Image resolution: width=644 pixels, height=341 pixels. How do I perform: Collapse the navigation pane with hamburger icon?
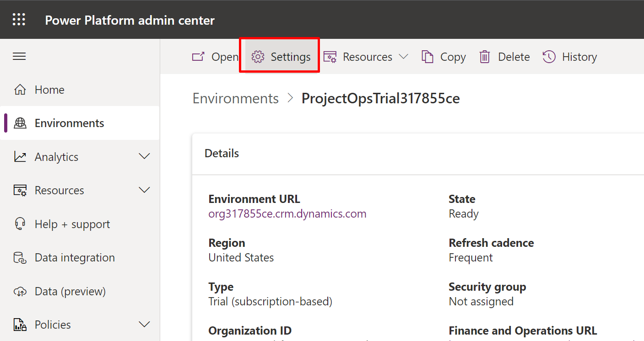(19, 56)
